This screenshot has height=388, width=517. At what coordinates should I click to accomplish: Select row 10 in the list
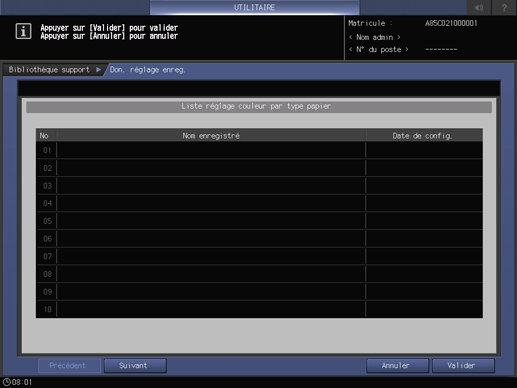pos(259,309)
